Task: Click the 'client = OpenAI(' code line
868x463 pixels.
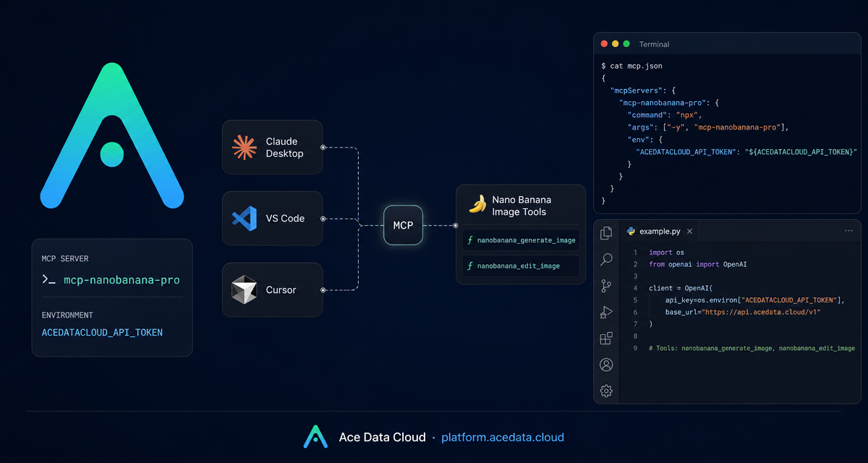Action: click(x=681, y=288)
